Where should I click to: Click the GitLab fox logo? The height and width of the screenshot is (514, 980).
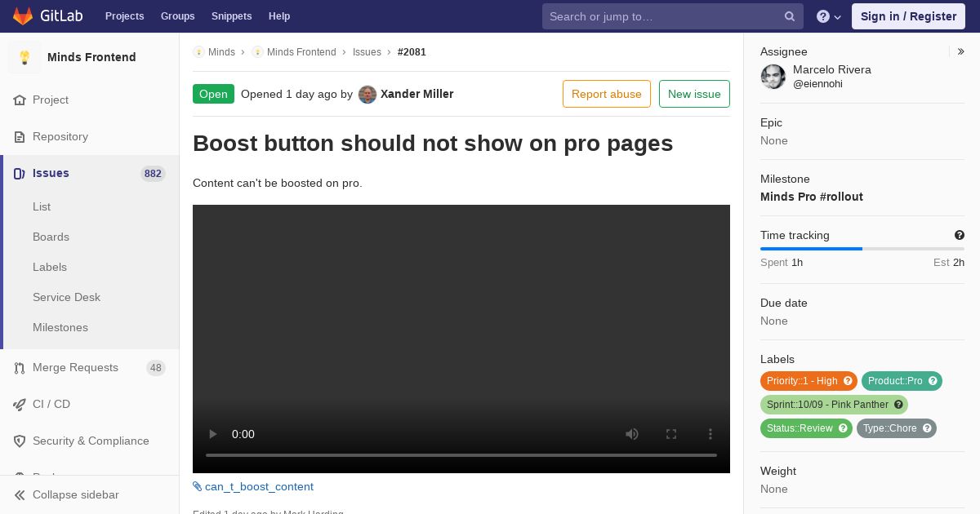[23, 16]
